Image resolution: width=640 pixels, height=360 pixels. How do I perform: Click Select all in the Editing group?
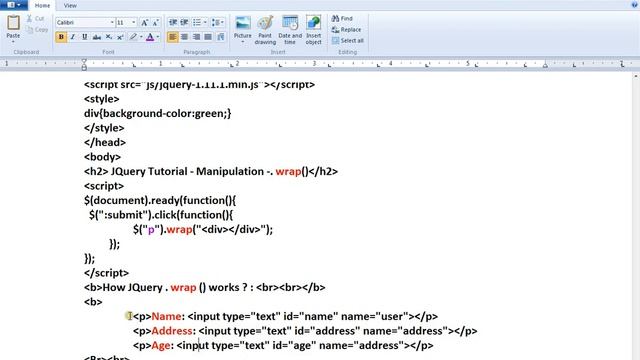tap(347, 40)
